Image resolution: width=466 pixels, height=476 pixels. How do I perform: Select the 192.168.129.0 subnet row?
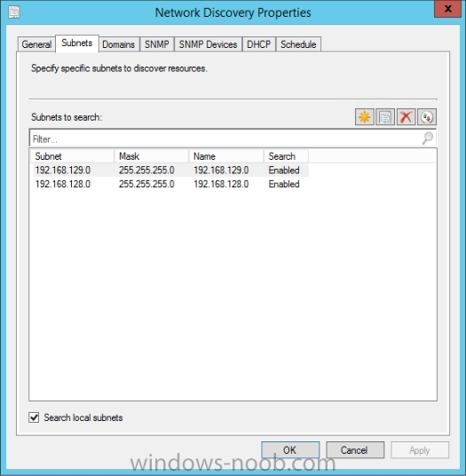(x=170, y=170)
